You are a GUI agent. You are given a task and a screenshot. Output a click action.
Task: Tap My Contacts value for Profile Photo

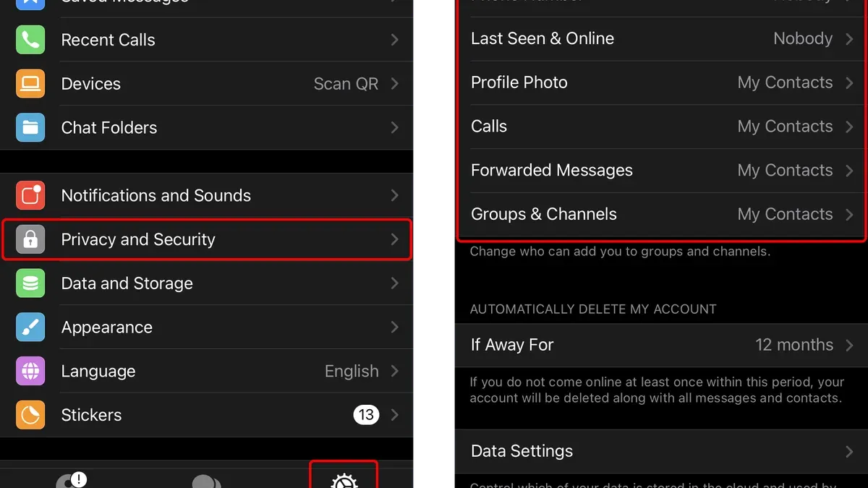786,82
